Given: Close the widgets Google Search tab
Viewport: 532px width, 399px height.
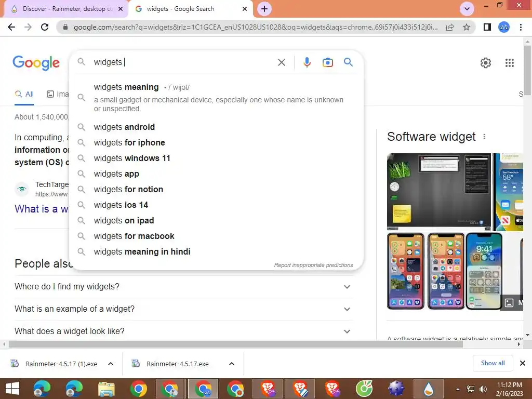Looking at the screenshot, I should [x=245, y=9].
